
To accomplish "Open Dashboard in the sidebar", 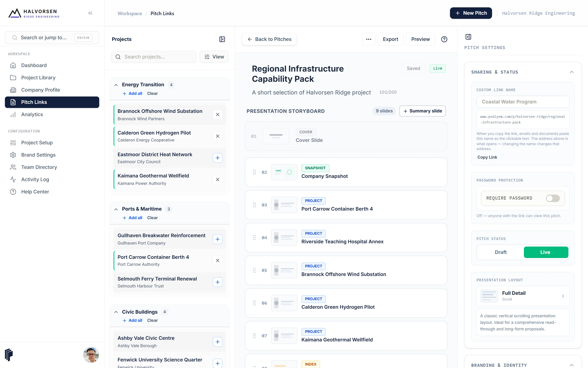I will (x=52, y=65).
